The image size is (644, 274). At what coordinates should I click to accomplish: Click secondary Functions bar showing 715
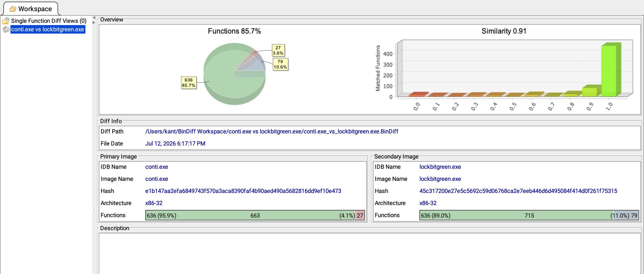(529, 215)
